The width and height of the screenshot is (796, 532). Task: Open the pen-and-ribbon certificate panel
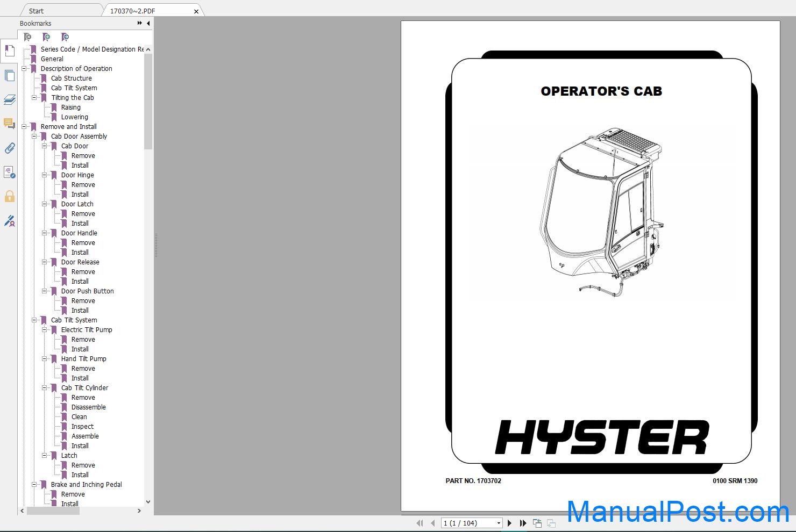tap(9, 220)
